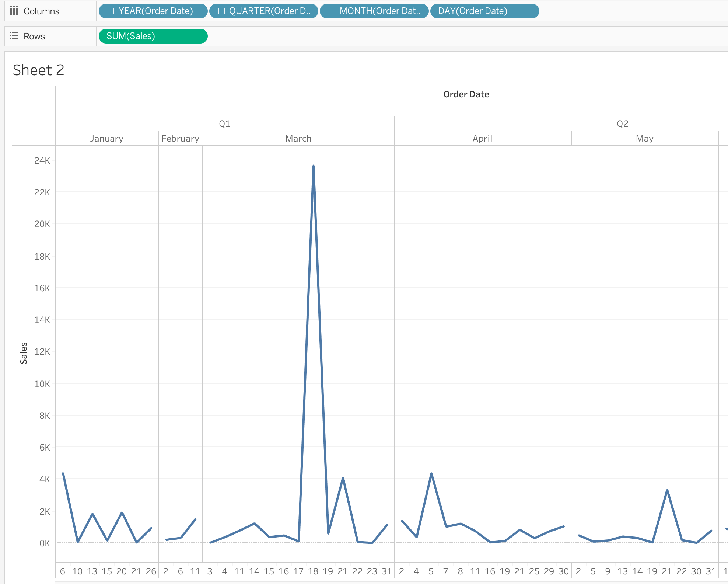Click the Rows shelf icon

pos(14,36)
